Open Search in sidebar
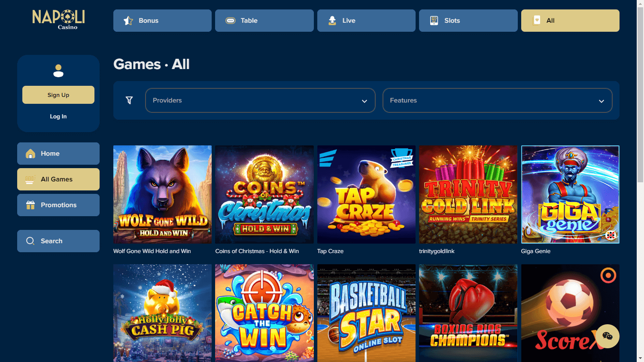The image size is (644, 362). 58,241
